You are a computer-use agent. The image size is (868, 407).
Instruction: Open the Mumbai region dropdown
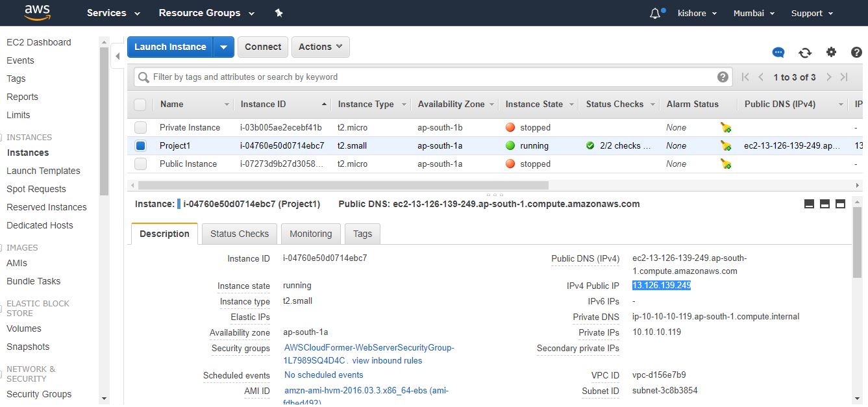click(x=753, y=13)
